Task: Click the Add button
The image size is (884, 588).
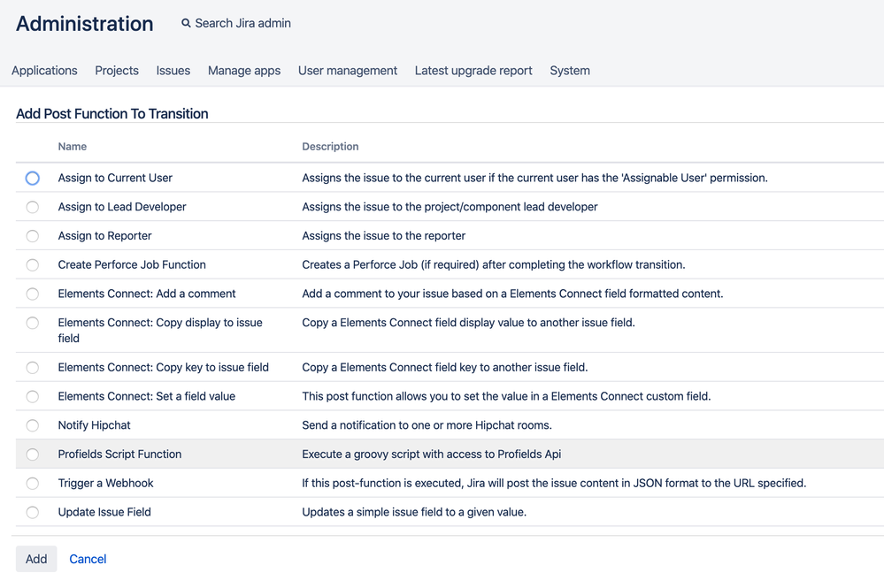Action: 35,559
